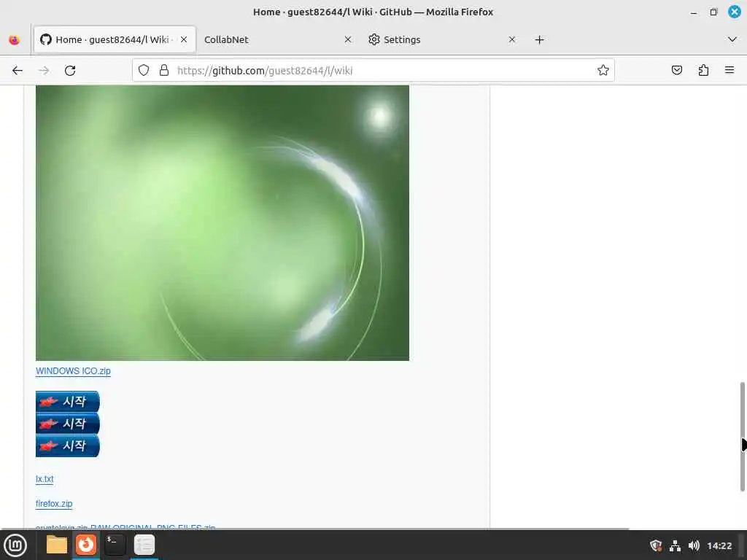Screen dimensions: 747x560
Task: Click the first 시작 button image
Action: click(68, 402)
